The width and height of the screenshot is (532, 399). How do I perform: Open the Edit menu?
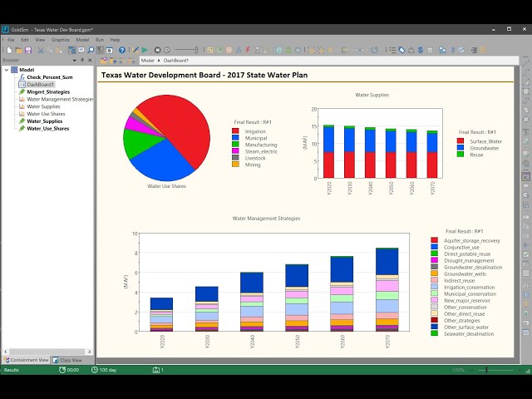[25, 40]
